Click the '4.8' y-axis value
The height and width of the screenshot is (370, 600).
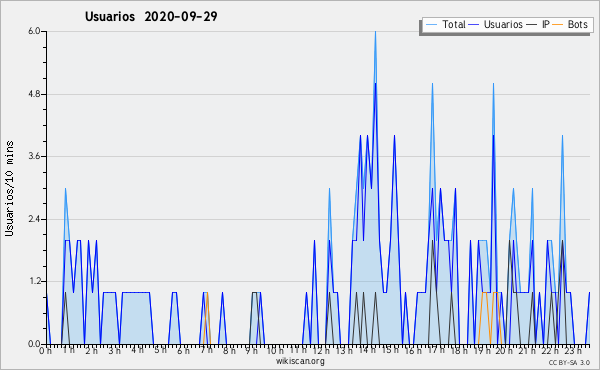(x=34, y=94)
